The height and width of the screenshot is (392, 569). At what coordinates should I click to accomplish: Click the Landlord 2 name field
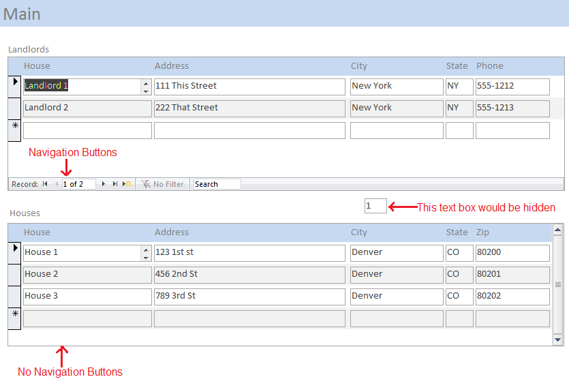pyautogui.click(x=87, y=108)
